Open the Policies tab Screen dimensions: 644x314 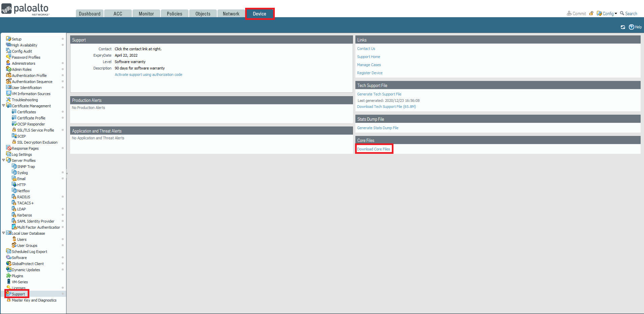tap(174, 13)
